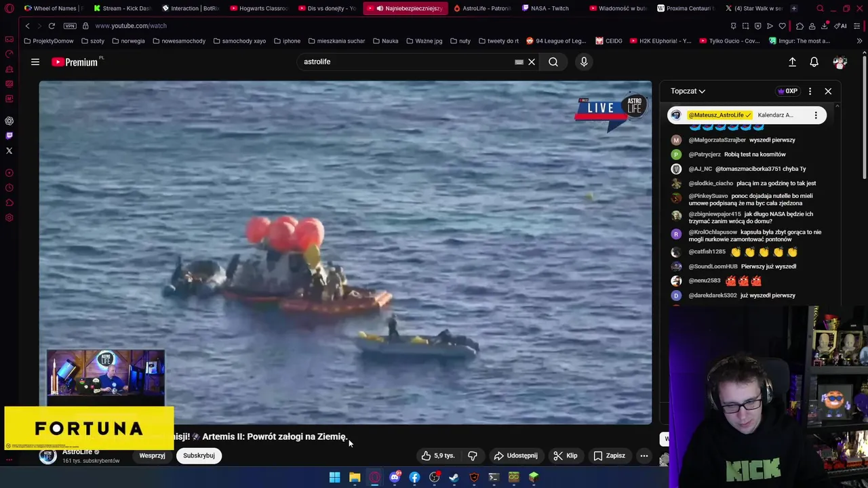
Task: Click the Wesprzyj join button
Action: (152, 455)
